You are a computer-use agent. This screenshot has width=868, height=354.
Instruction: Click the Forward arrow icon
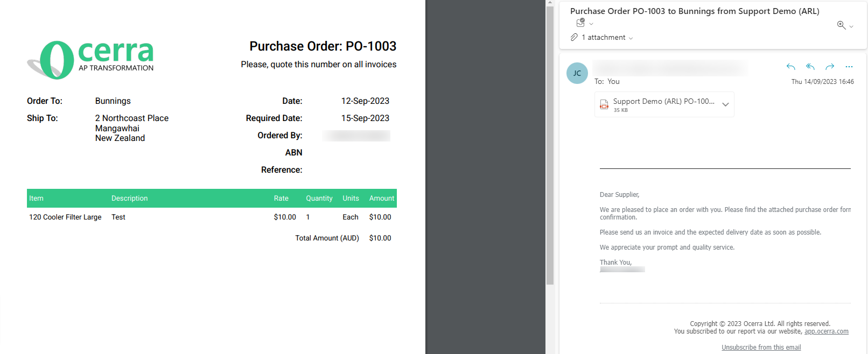coord(830,67)
